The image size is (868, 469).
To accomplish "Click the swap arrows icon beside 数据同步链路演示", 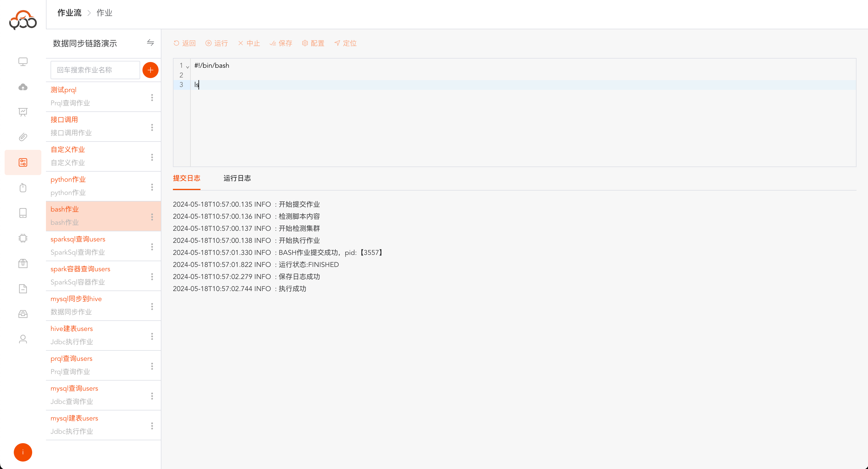I will 150,43.
